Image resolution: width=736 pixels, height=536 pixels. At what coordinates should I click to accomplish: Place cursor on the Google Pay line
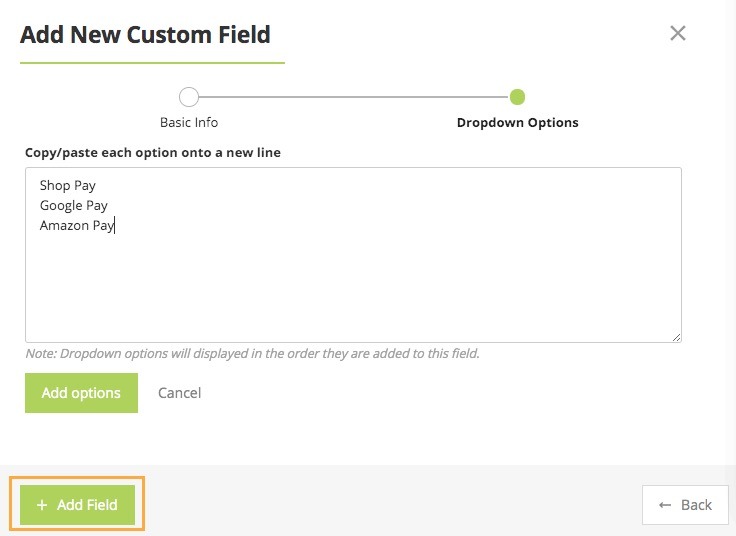[74, 205]
